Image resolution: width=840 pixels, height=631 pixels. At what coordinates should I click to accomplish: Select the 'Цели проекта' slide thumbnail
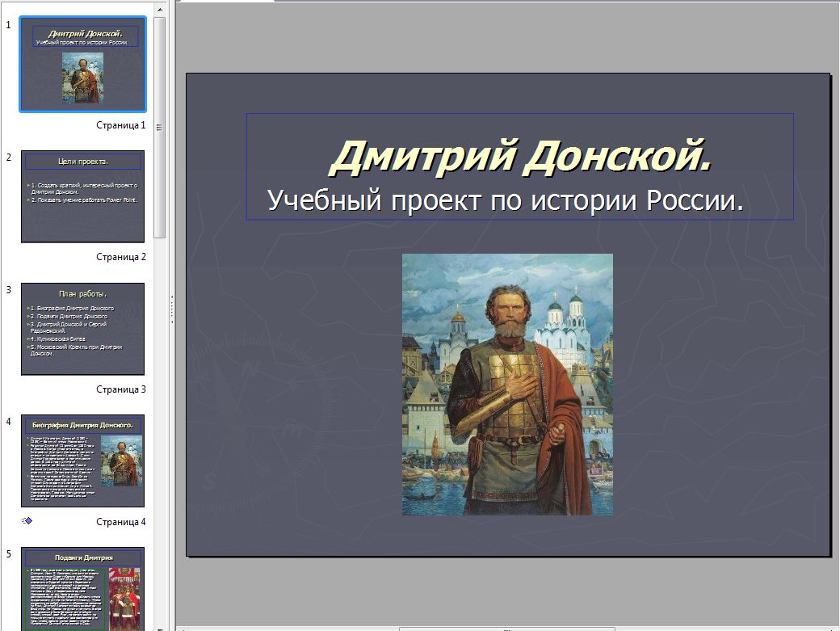(x=82, y=196)
